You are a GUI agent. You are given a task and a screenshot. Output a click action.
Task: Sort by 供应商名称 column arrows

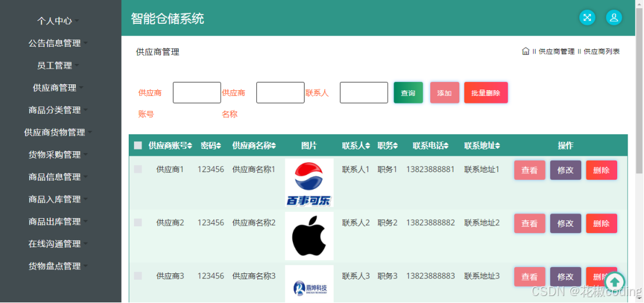(x=274, y=146)
